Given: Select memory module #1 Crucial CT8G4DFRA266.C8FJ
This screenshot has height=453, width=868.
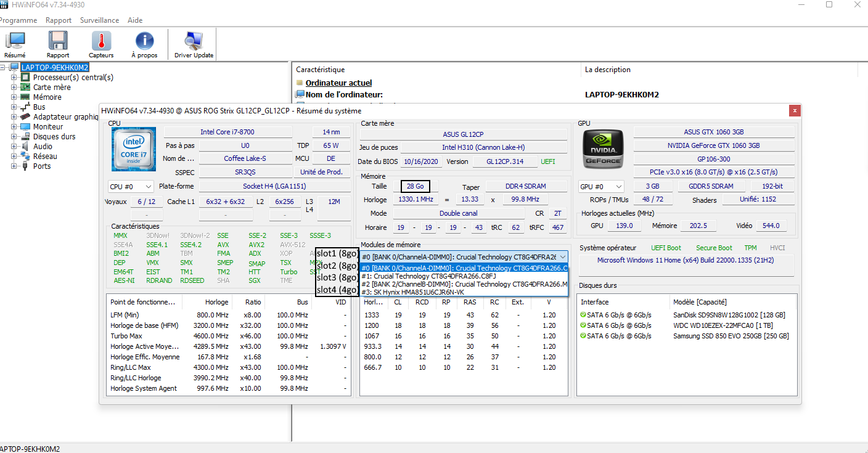Looking at the screenshot, I should pos(464,276).
